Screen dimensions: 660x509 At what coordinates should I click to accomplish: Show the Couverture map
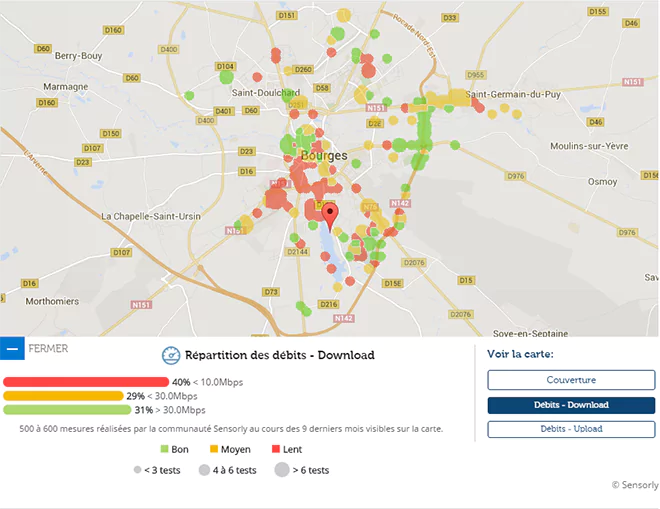[x=571, y=380]
